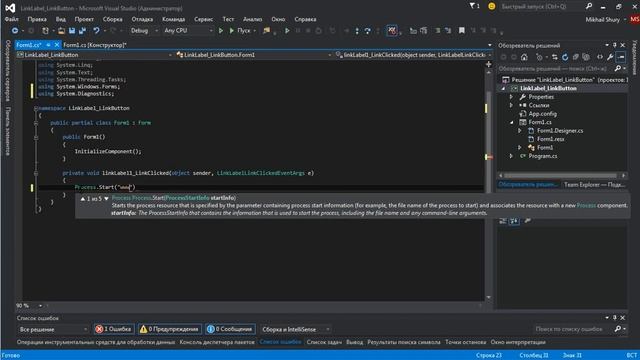This screenshot has height=360, width=640.
Task: Collapse all in Solution Explorer toolbar
Action: [x=576, y=57]
